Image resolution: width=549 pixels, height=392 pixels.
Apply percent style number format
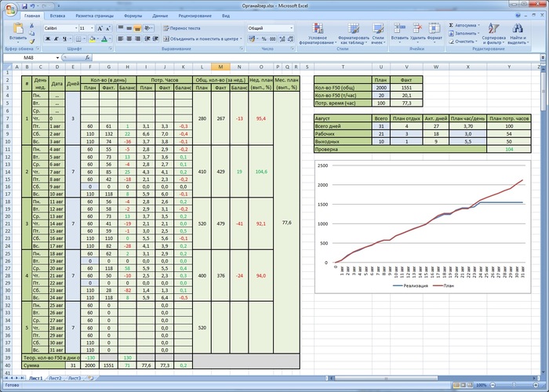(264, 39)
